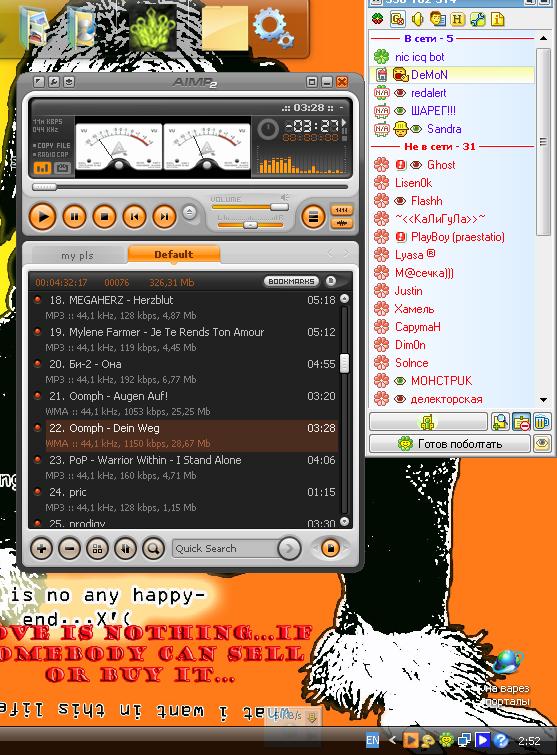Click the yellow info 'i' icon in ICQ toolbar
This screenshot has height=755, width=557.
[497, 19]
